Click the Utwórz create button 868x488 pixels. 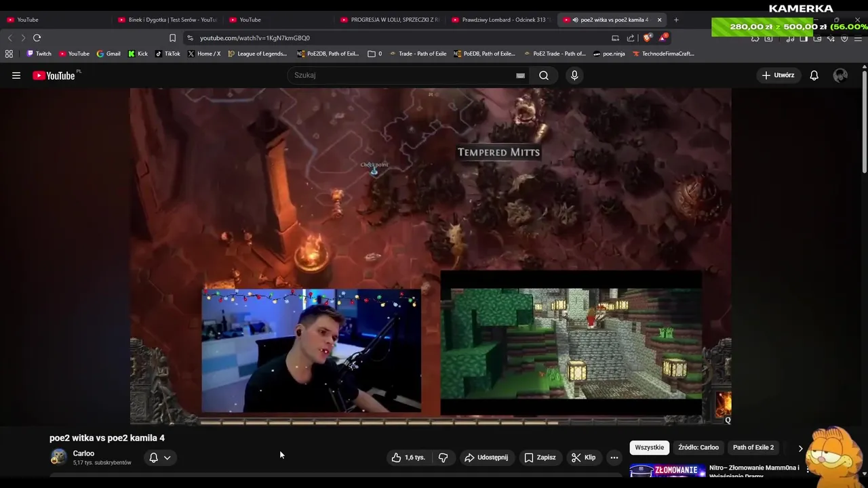point(778,75)
